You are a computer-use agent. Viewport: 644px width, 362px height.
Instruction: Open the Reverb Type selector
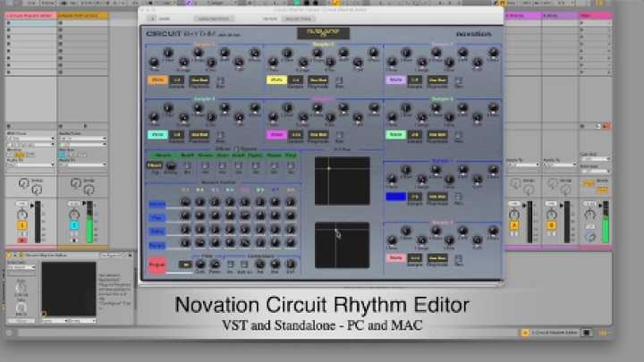click(x=155, y=165)
